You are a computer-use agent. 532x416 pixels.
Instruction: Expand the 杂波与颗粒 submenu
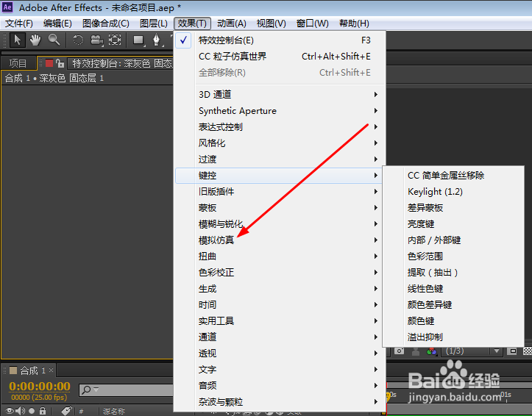pos(280,402)
